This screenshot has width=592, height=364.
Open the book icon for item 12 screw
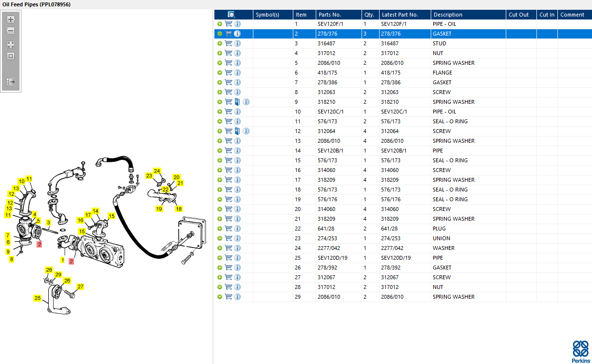pyautogui.click(x=237, y=131)
